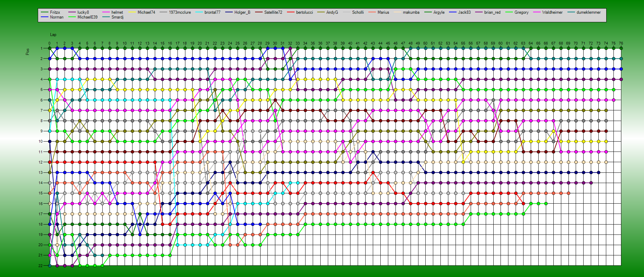Pick helmet from the legend
The image size is (644, 277).
tap(117, 12)
